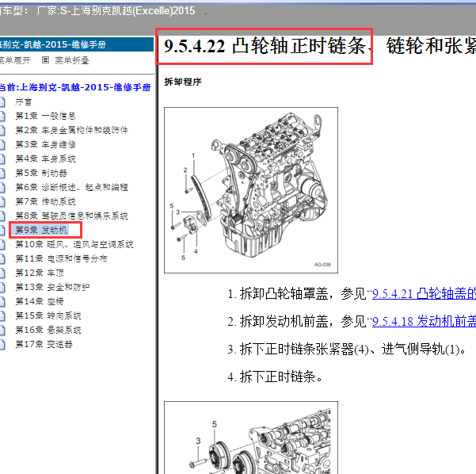Image resolution: width=476 pixels, height=474 pixels.
Task: Click page icon beside 第7章 传动系统
Action: [2, 202]
